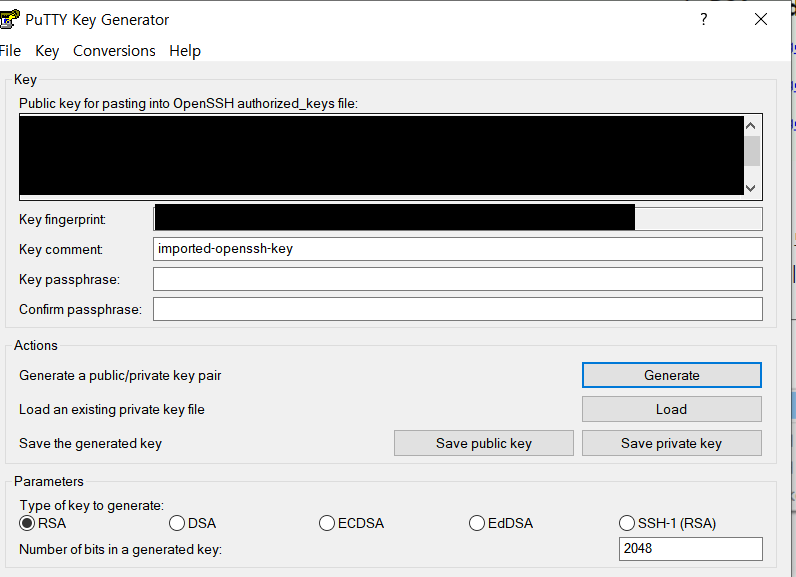Click Save public key button
This screenshot has height=577, width=796.
[484, 443]
